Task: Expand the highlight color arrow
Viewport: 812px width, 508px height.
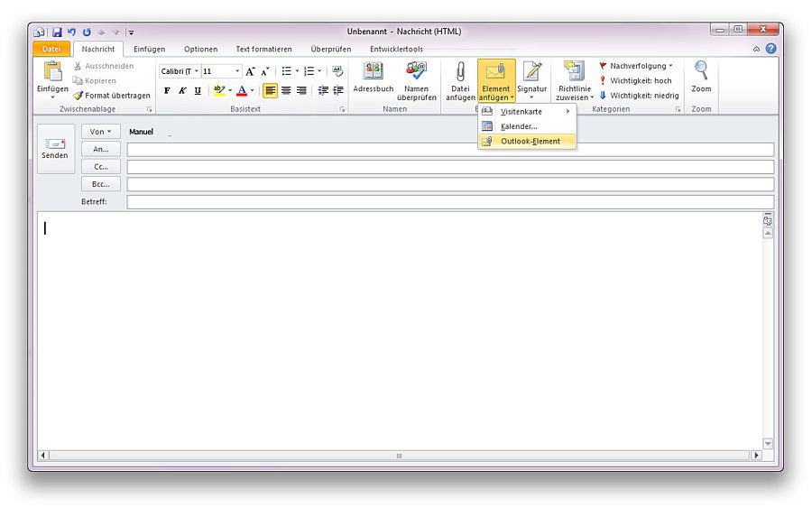Action: (230, 90)
